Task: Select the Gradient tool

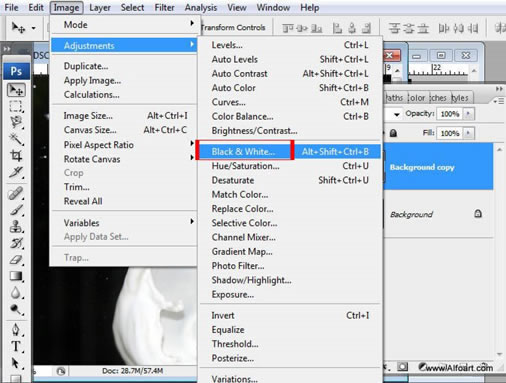Action: pyautogui.click(x=16, y=276)
